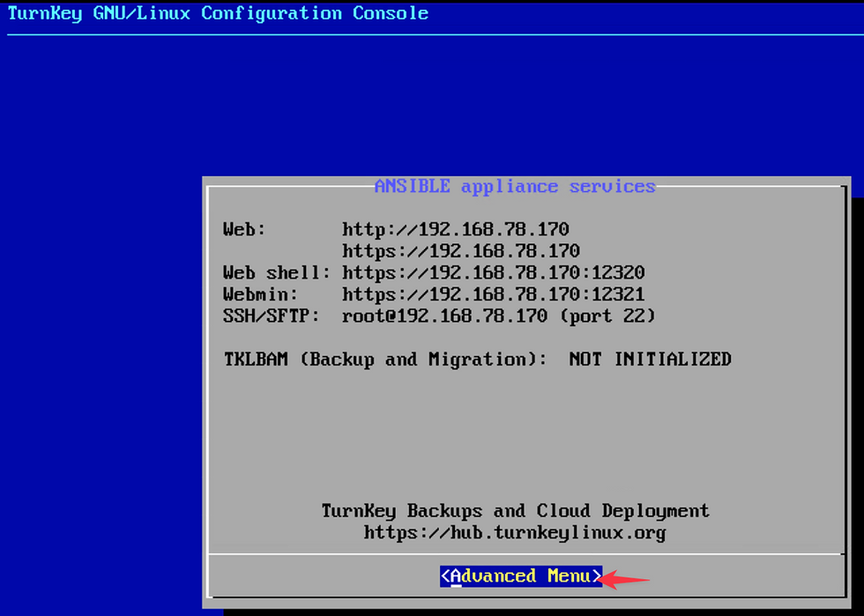The width and height of the screenshot is (864, 616).
Task: Click the TKLBAM (Backup and Migration) label
Action: point(385,360)
